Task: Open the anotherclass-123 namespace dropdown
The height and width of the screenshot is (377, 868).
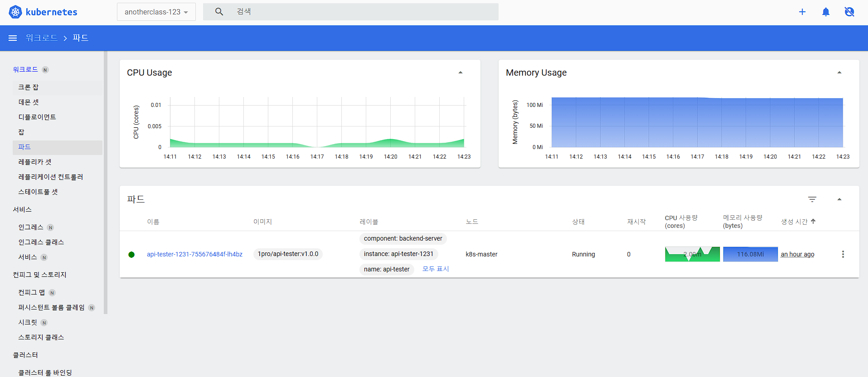Action: tap(156, 12)
